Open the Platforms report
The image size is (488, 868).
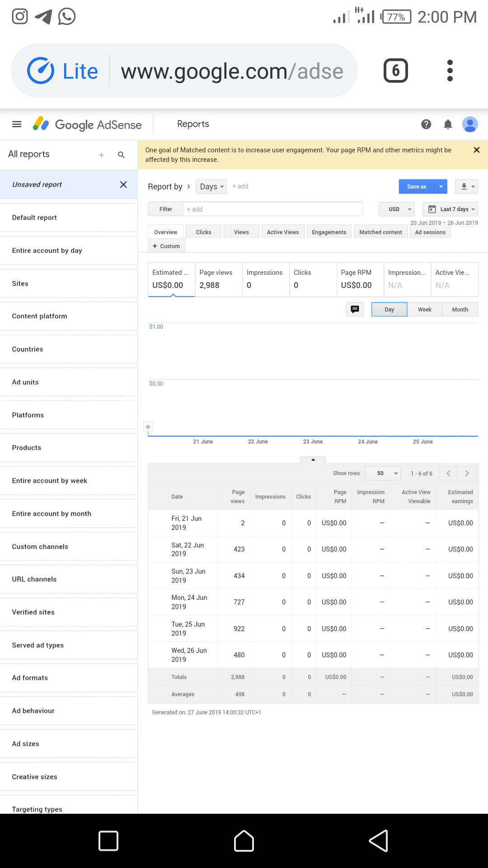(x=69, y=415)
